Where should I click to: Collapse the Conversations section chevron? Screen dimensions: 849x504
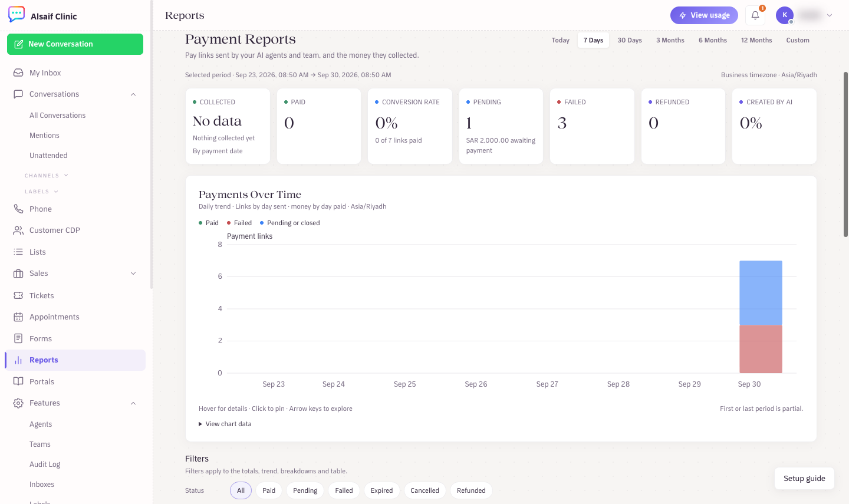click(x=133, y=94)
